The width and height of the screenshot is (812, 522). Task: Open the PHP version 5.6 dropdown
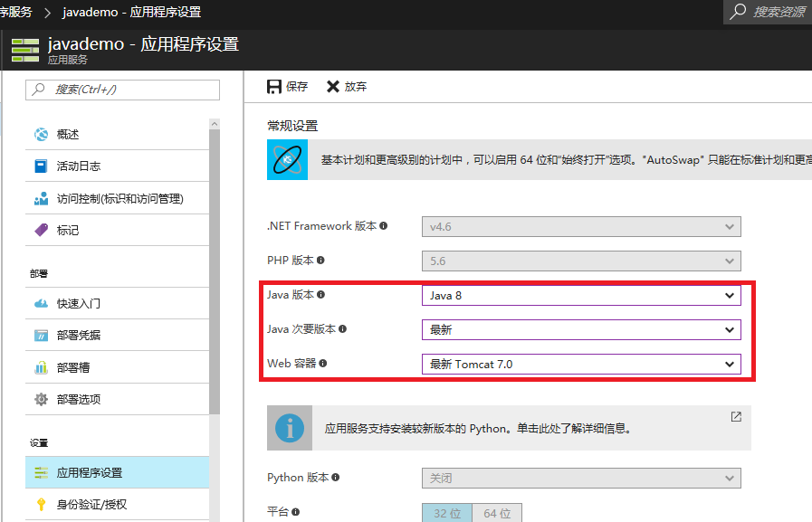click(581, 261)
